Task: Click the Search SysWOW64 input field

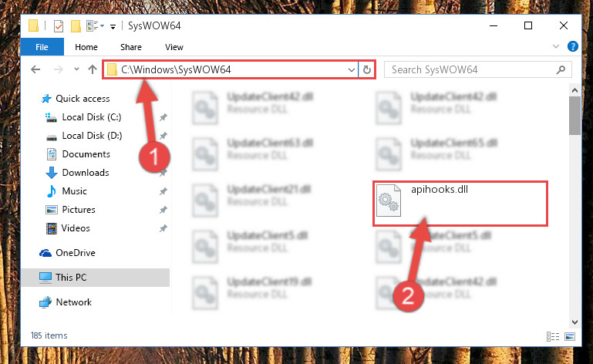Action: click(472, 69)
